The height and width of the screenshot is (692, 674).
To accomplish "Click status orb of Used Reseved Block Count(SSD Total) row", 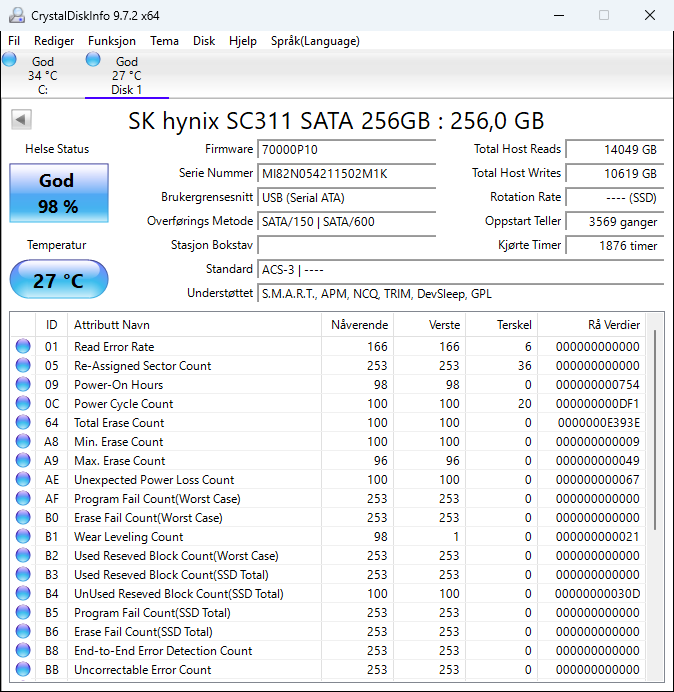I will [23, 574].
